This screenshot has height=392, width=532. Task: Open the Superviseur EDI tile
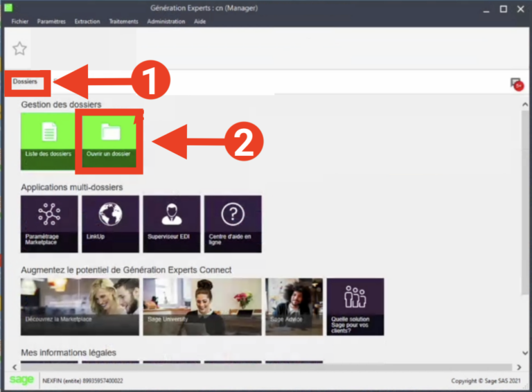172,224
